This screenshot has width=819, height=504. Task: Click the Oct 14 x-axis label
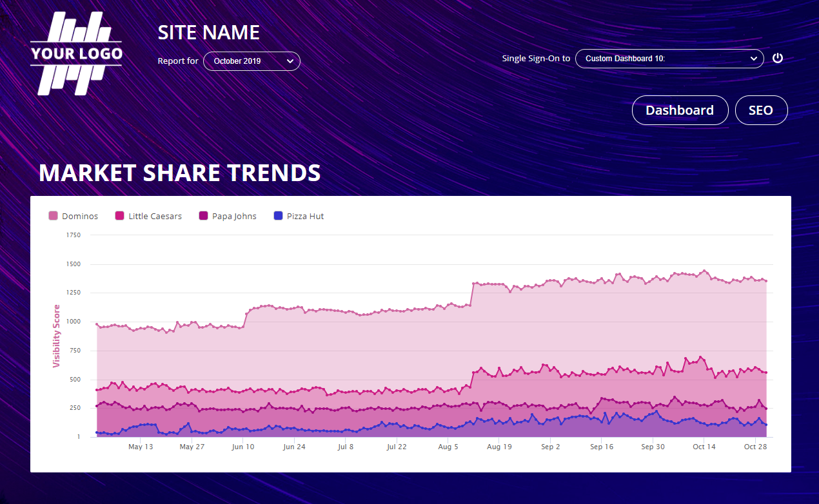[x=704, y=447]
